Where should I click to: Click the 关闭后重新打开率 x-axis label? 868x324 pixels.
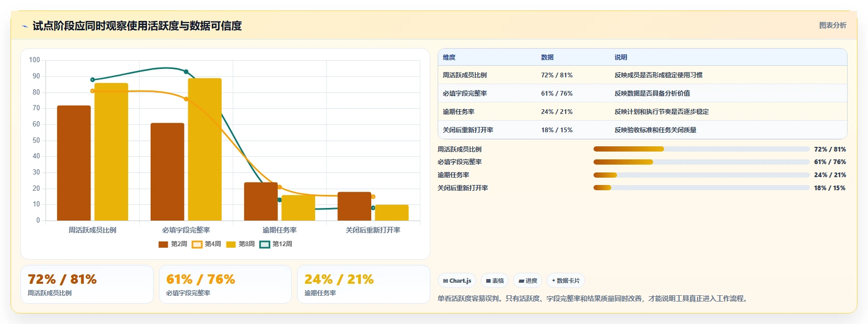[x=373, y=230]
